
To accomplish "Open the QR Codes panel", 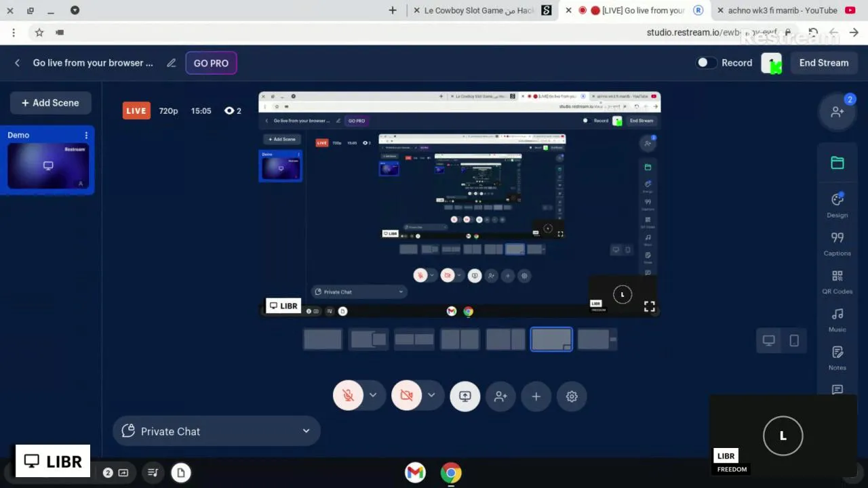I will pyautogui.click(x=837, y=281).
